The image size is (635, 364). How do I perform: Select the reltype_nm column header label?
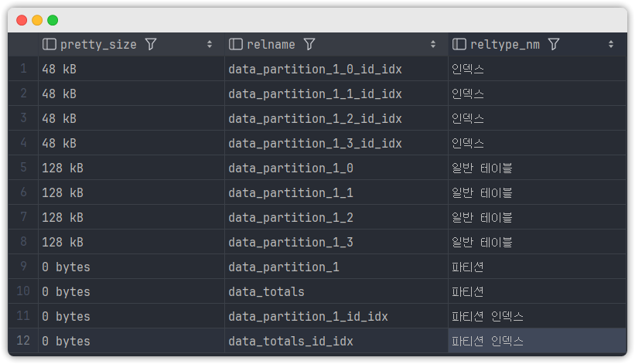tap(505, 45)
